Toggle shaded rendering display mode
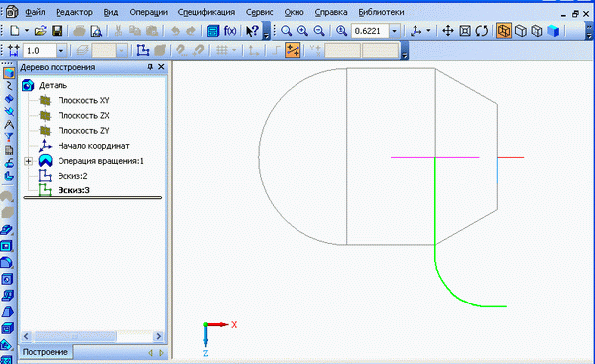This screenshot has height=364, width=595. coord(553,31)
